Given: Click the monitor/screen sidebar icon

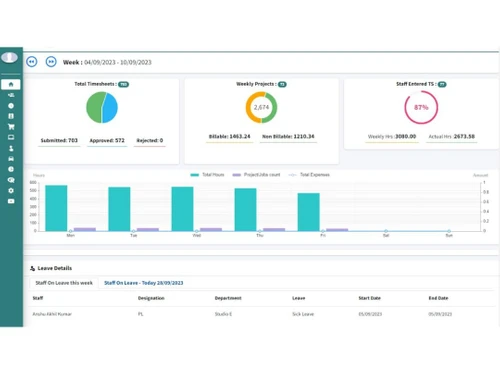Looking at the screenshot, I should coord(11,137).
